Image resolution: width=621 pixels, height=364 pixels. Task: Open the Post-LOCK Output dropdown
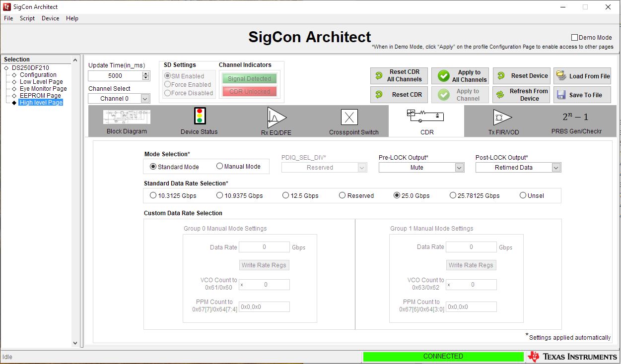[x=518, y=168]
